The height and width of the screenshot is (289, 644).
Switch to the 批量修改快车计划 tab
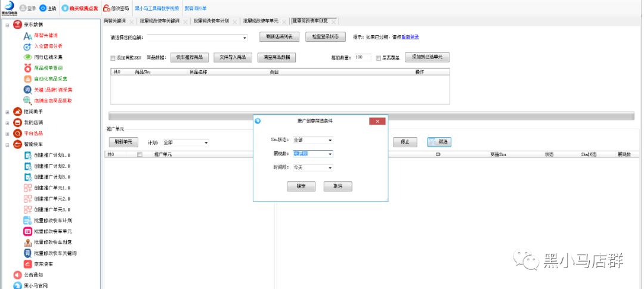(x=211, y=20)
